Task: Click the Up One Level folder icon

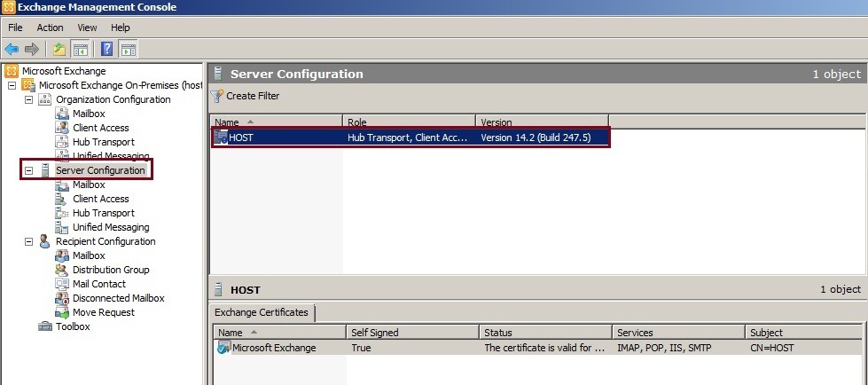Action: [59, 49]
